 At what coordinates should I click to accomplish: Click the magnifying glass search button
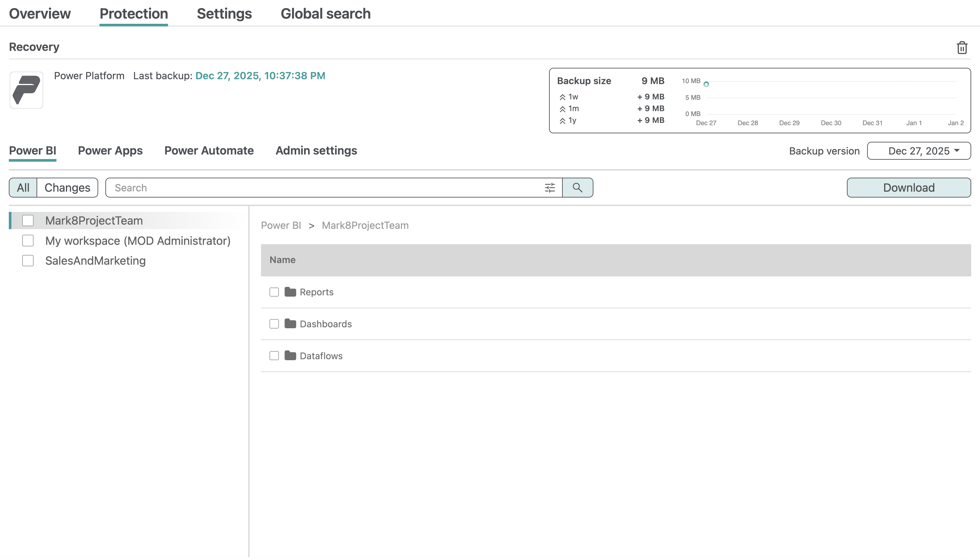point(577,188)
